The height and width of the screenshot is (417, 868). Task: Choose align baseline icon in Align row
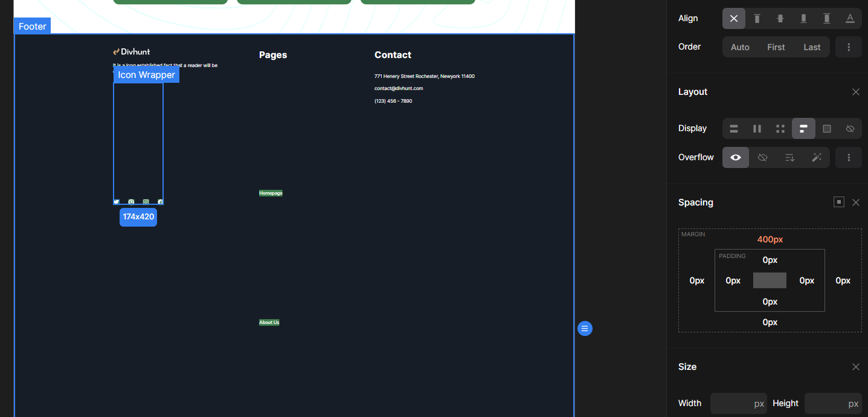(850, 18)
